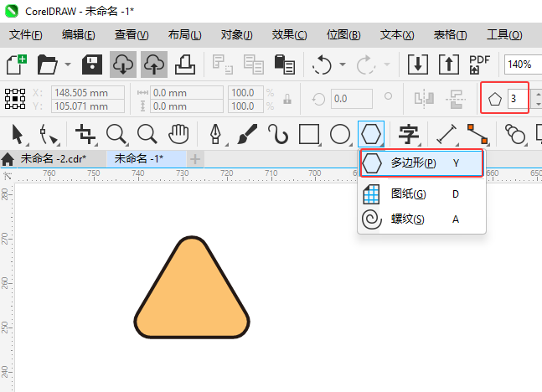Open the 对象(J) menu
This screenshot has height=392, width=542.
coord(237,35)
